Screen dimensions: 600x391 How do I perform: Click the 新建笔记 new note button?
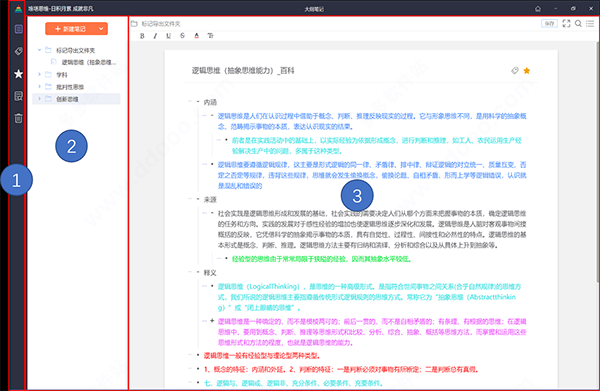point(70,29)
